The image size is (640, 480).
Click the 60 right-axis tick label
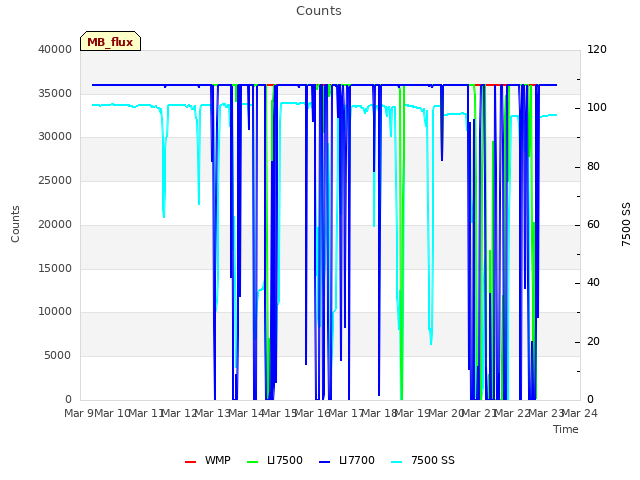(x=593, y=224)
